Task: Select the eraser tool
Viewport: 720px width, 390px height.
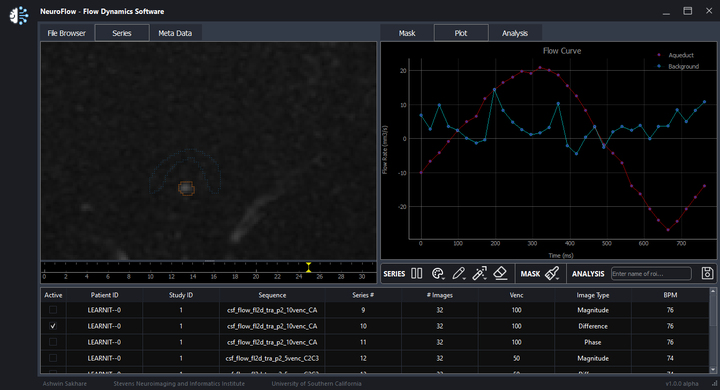Action: 500,273
